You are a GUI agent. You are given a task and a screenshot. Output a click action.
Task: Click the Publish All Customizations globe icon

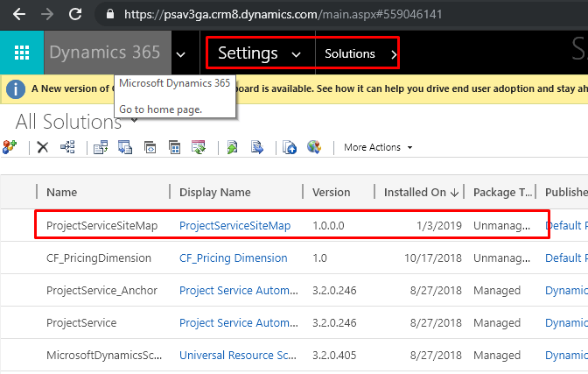tap(314, 147)
